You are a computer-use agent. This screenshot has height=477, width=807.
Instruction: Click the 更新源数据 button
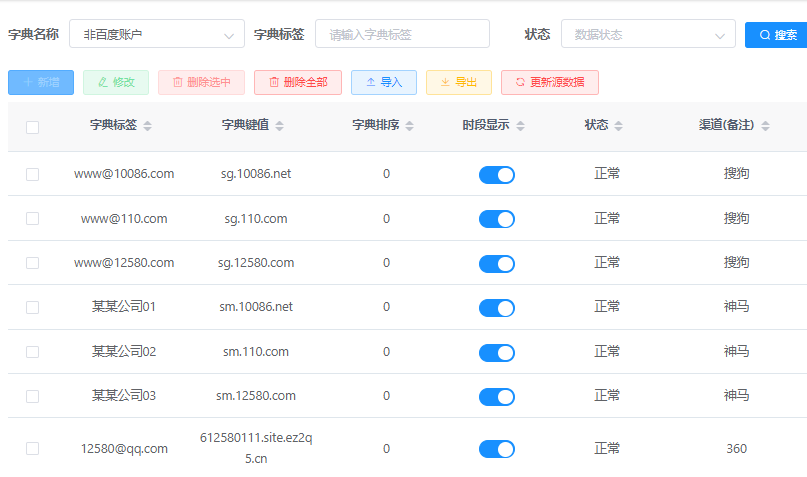pos(550,82)
